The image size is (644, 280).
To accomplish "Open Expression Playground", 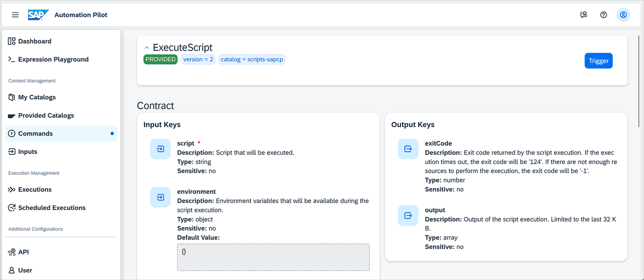I will point(61,59).
